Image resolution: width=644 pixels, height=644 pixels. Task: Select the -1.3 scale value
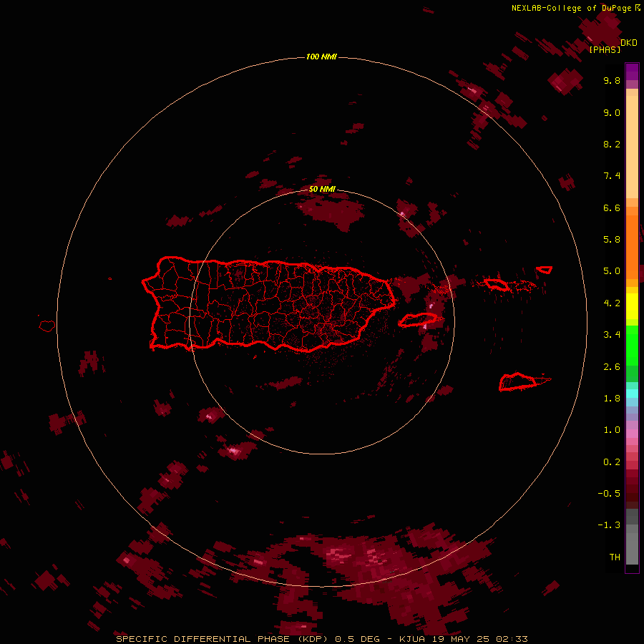click(x=609, y=525)
